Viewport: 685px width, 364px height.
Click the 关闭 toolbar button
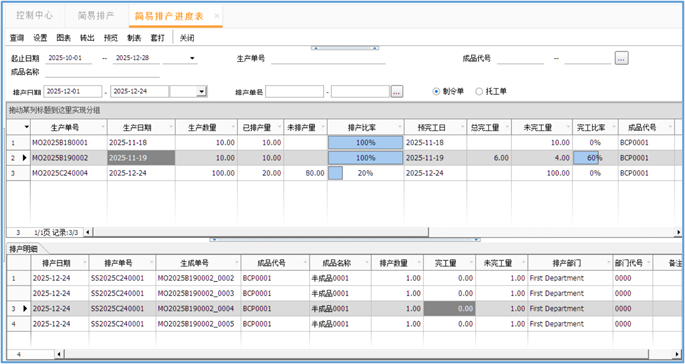click(x=187, y=38)
